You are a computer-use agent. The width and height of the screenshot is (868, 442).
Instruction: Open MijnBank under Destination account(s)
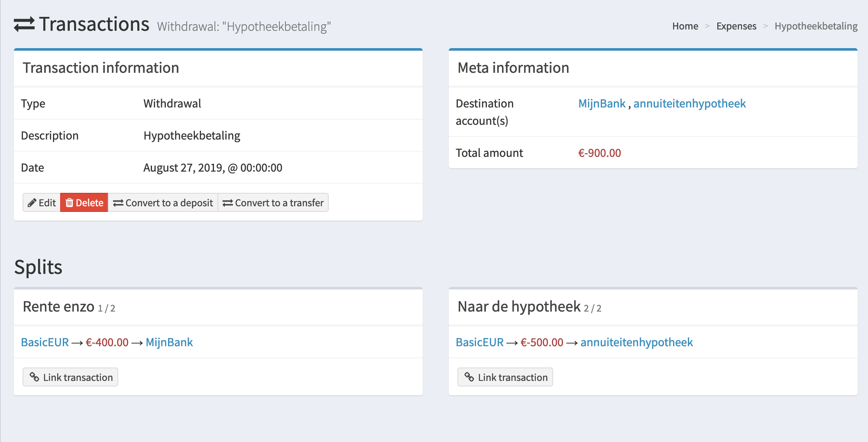click(602, 104)
